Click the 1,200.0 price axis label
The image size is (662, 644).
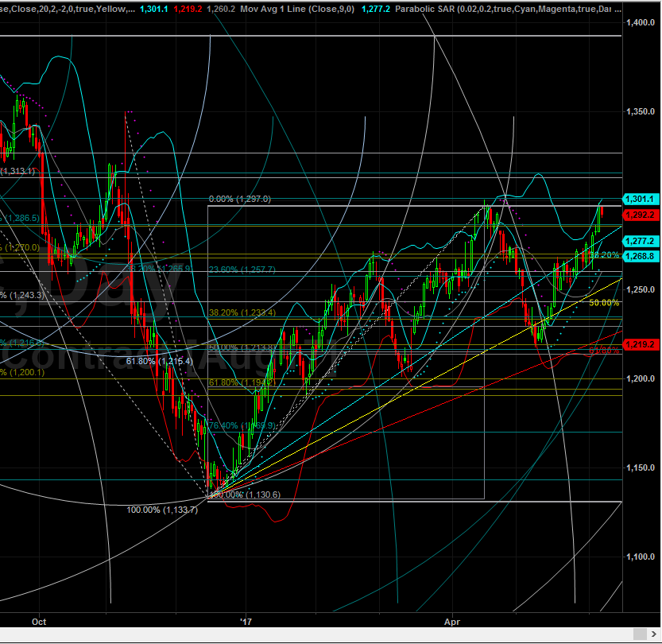pyautogui.click(x=641, y=378)
